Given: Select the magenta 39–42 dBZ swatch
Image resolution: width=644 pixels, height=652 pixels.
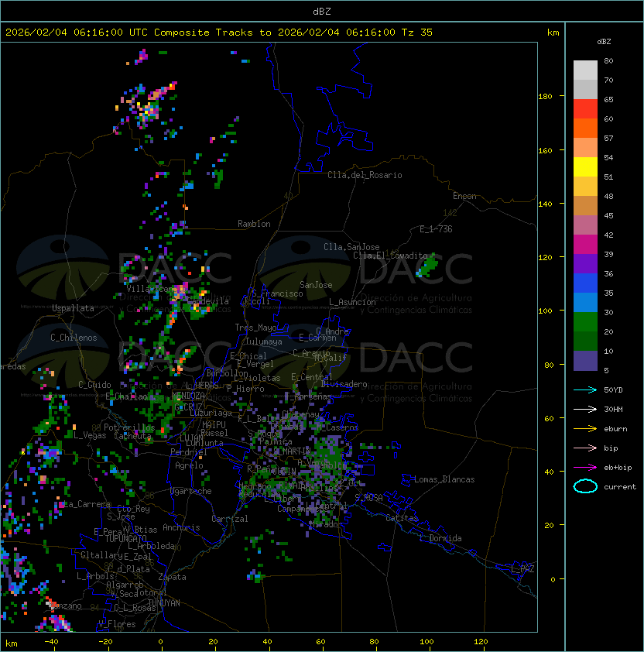Looking at the screenshot, I should pyautogui.click(x=585, y=245).
